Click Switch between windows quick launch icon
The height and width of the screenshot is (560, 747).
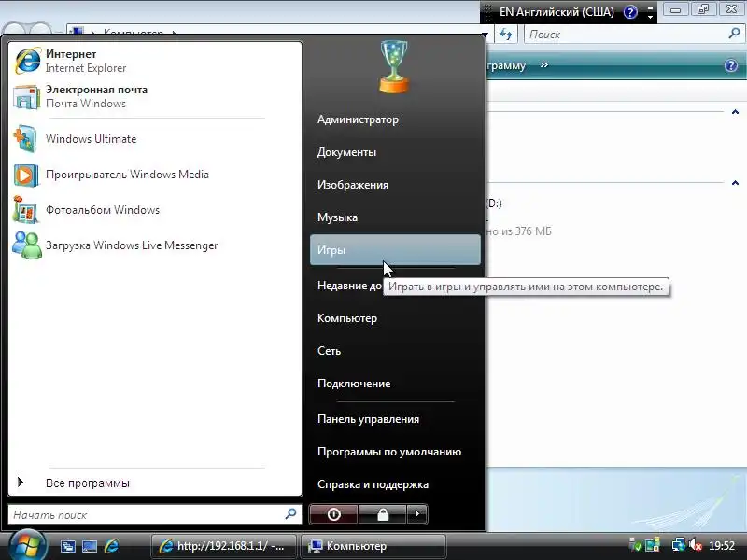point(67,546)
